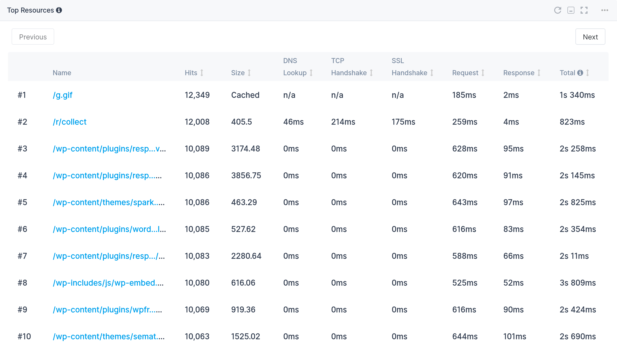Expand Top Resources panel to fullscreen

pyautogui.click(x=584, y=10)
